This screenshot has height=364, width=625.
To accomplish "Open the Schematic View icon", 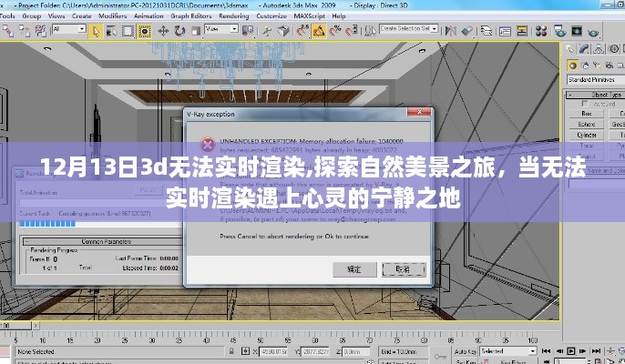I will pos(522,31).
